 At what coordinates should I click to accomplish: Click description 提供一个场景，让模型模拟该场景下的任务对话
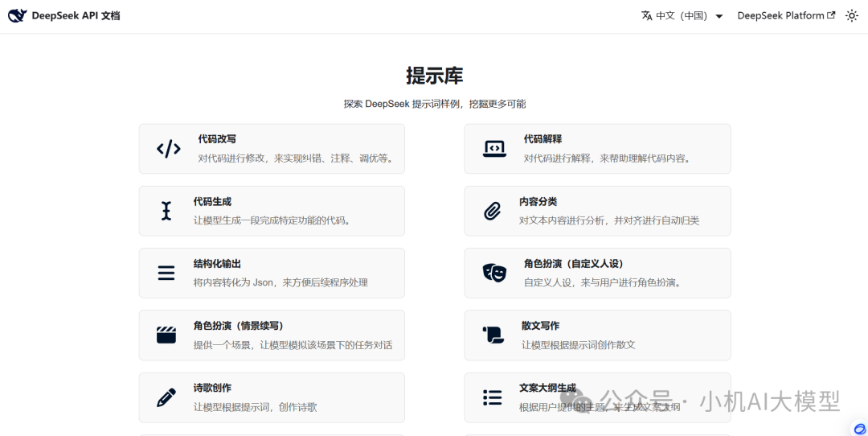(293, 344)
